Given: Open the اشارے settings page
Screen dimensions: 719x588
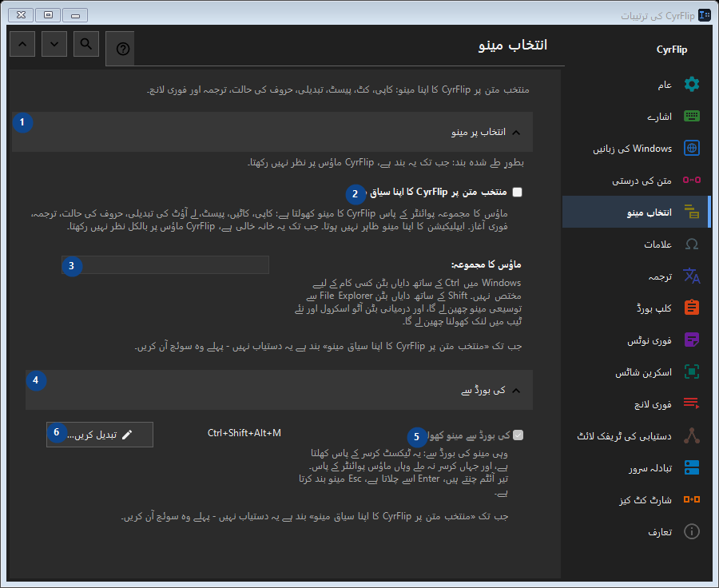Looking at the screenshot, I should pos(636,117).
